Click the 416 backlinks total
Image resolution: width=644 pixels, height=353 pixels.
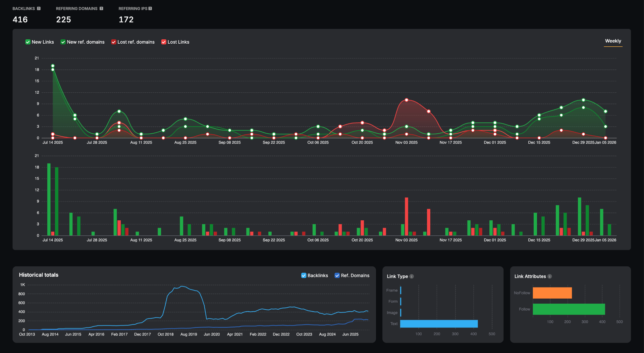[20, 20]
